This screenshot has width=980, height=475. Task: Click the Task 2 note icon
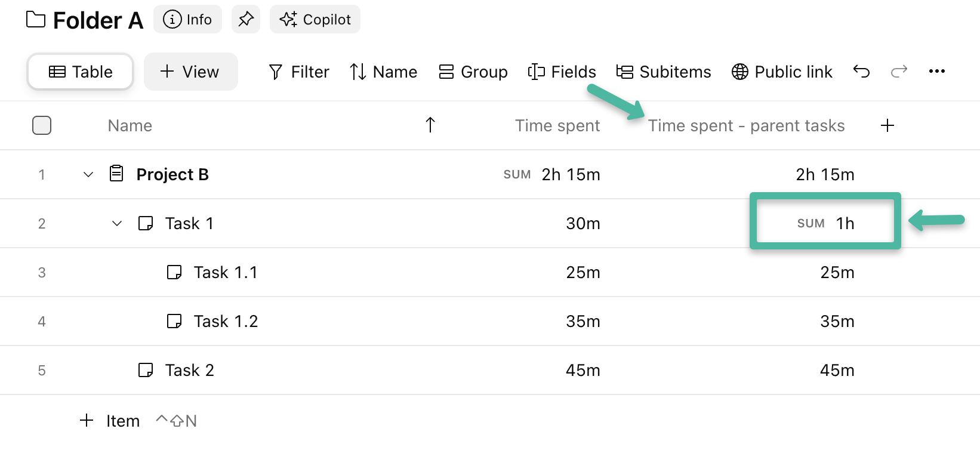[x=146, y=370]
